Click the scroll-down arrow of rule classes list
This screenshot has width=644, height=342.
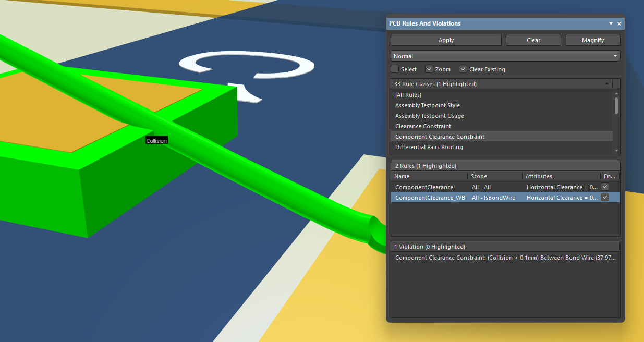pyautogui.click(x=616, y=151)
